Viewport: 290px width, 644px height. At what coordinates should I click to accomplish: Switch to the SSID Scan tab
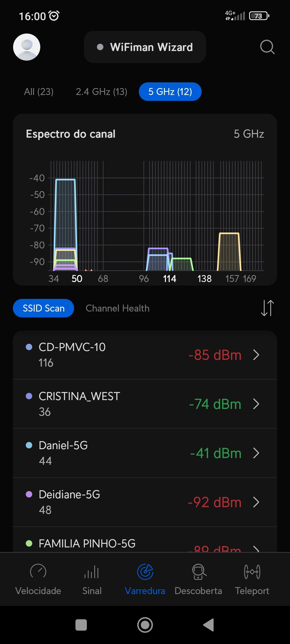(44, 308)
